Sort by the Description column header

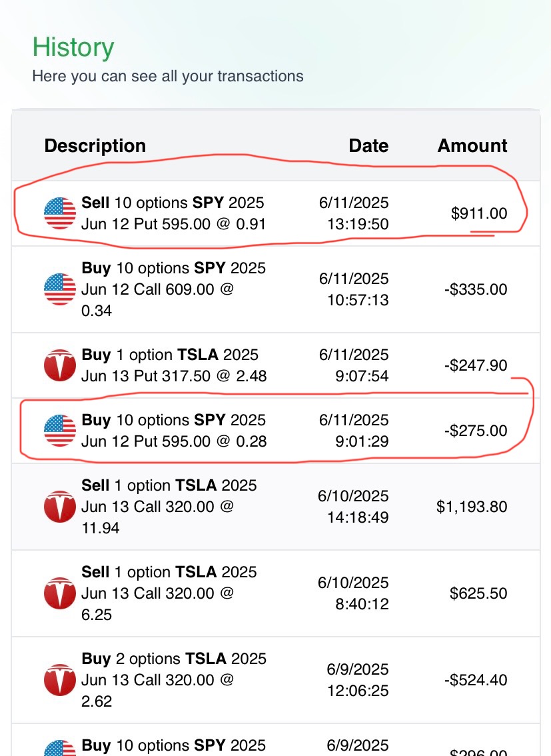[x=95, y=145]
